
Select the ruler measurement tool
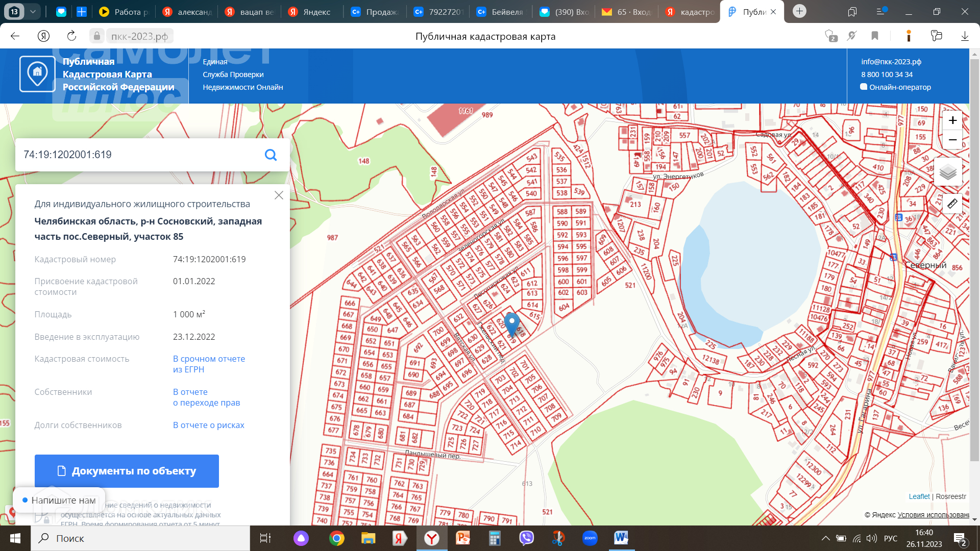click(952, 204)
